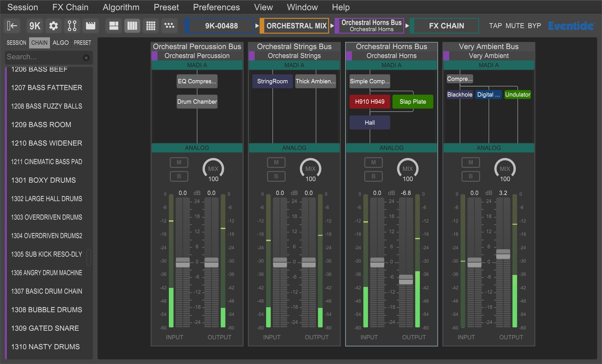Screen dimensions: 602x364
Task: Mute the Orchestral Percussion Bus with M
Action: coord(179,162)
